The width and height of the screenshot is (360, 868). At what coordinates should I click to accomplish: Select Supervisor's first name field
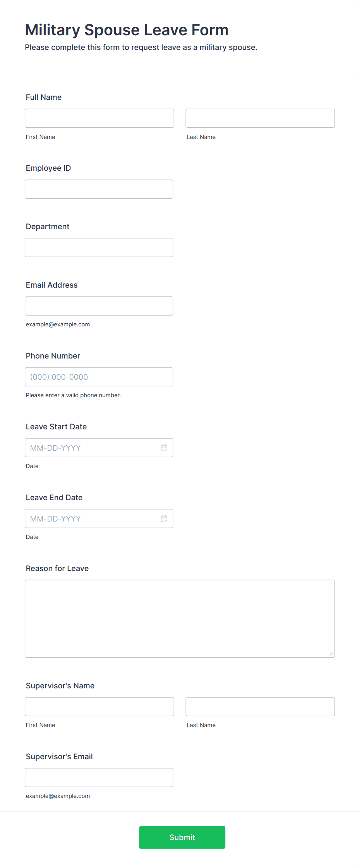99,707
